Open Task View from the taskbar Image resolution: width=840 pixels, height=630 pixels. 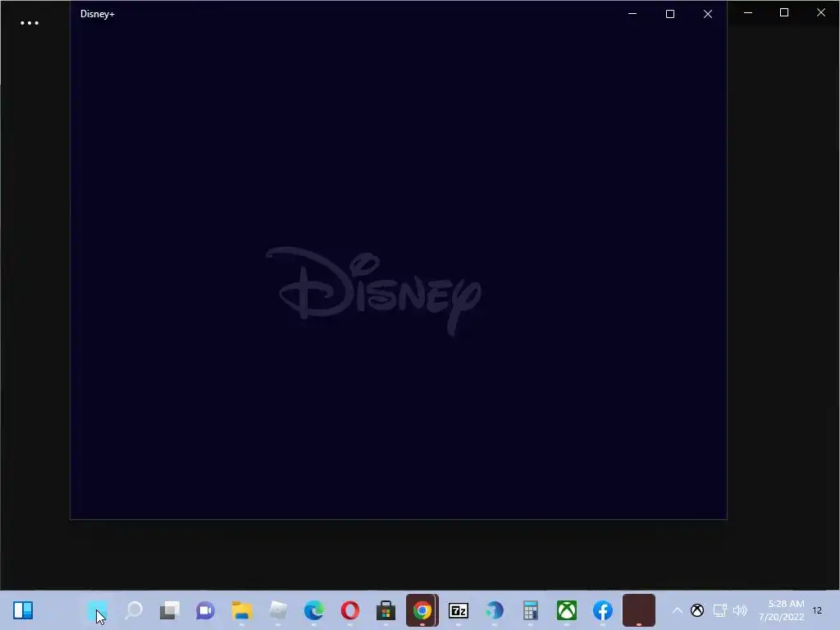point(169,610)
